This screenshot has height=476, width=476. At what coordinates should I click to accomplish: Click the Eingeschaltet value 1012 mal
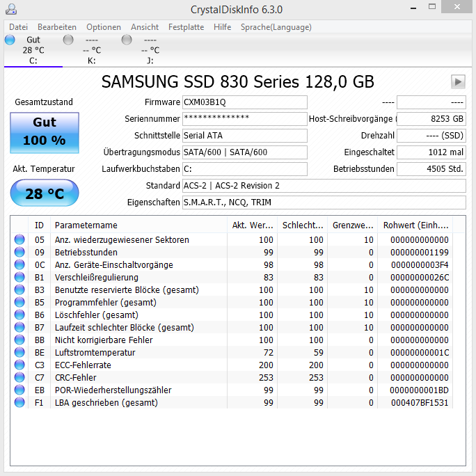pyautogui.click(x=431, y=152)
